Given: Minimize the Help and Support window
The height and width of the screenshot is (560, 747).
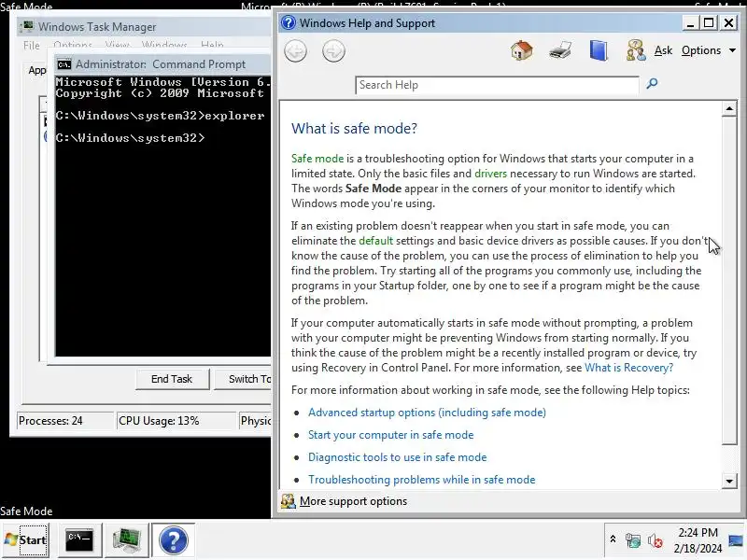Looking at the screenshot, I should tap(690, 22).
